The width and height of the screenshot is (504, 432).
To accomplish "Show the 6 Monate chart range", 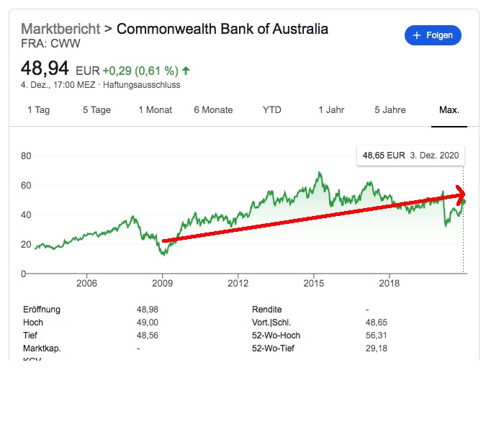I will [213, 110].
